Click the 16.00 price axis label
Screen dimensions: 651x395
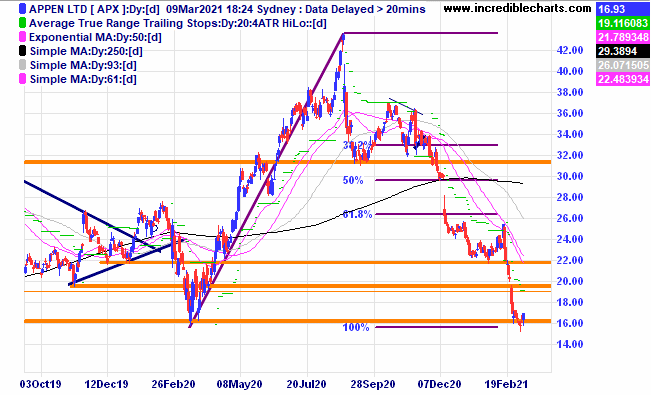570,323
